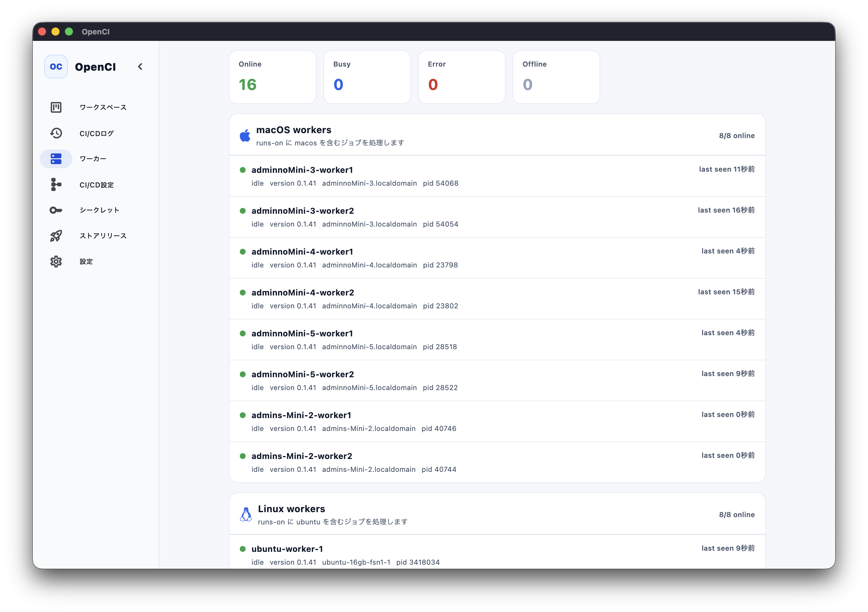Click the Offline count card

(556, 77)
